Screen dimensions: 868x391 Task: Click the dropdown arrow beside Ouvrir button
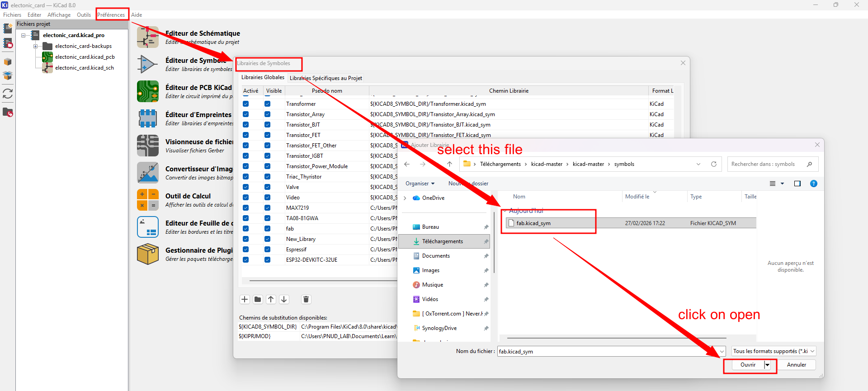768,365
